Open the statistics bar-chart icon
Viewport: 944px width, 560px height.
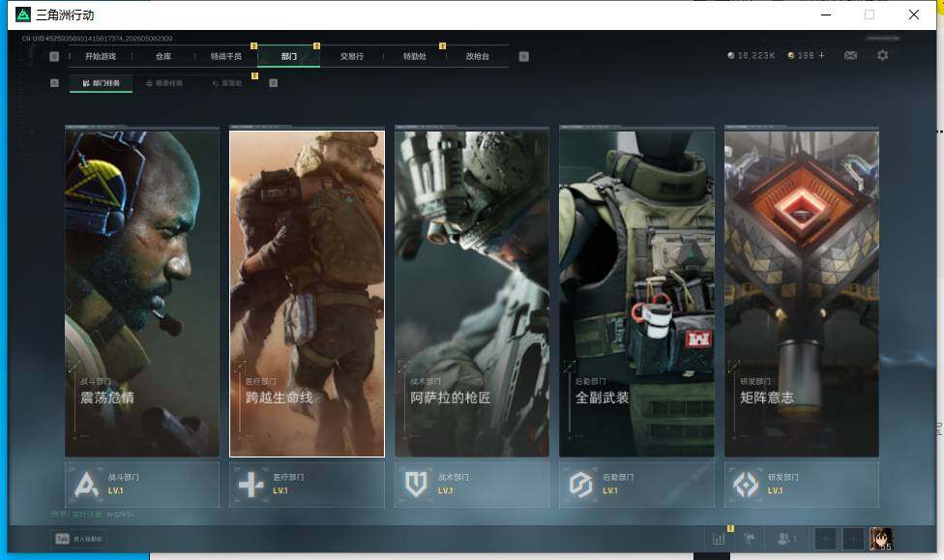[x=719, y=539]
